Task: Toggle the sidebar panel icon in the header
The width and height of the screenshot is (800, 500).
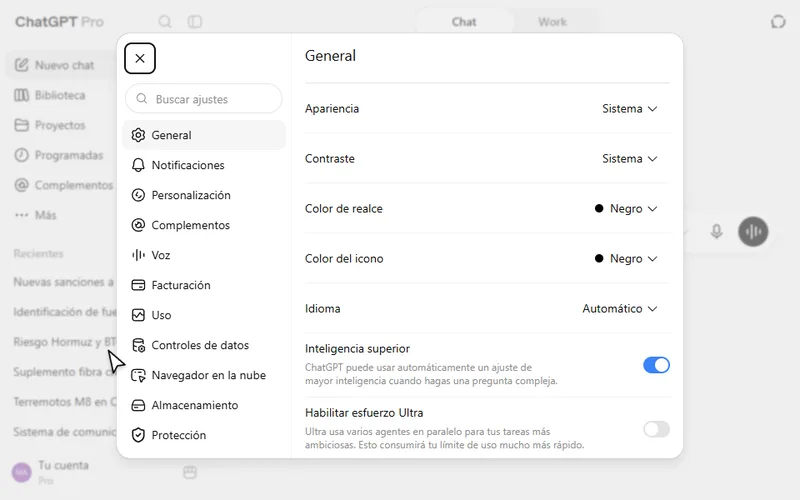Action: (195, 21)
